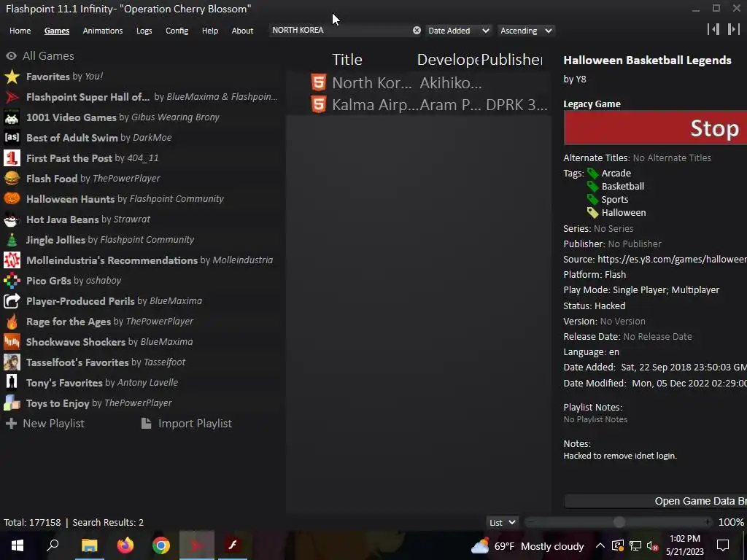Click the Windows Start button
This screenshot has height=560, width=747.
point(18,545)
